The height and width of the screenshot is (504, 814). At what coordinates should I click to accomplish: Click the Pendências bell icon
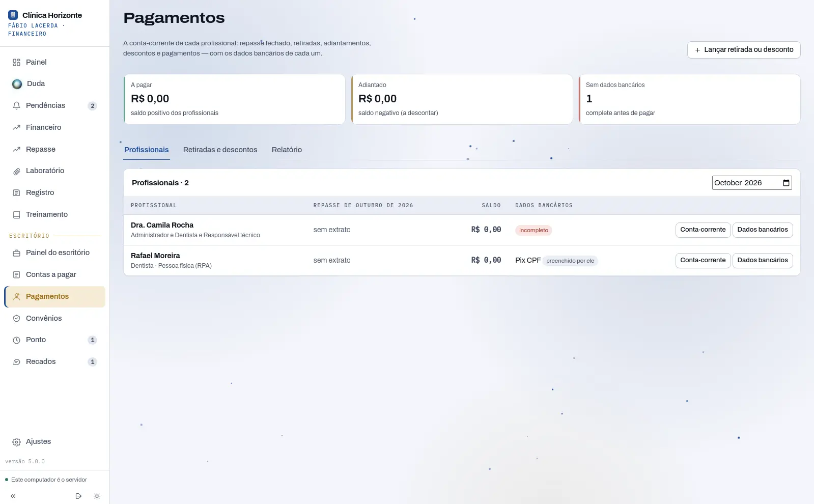pyautogui.click(x=16, y=105)
